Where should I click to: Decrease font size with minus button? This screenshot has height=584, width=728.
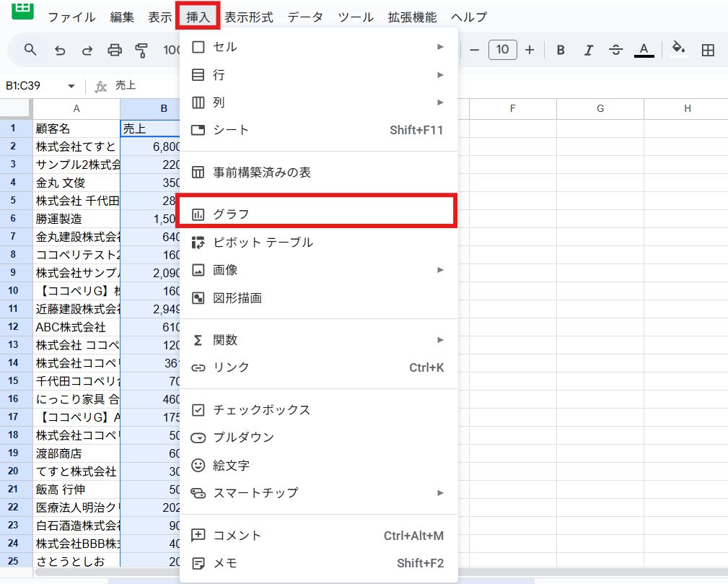point(474,50)
